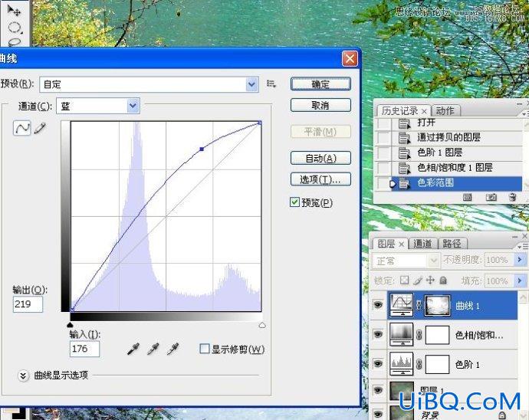Open the 不透明度 opacity slider arrow
Viewport: 529px width, 420px height.
519,259
